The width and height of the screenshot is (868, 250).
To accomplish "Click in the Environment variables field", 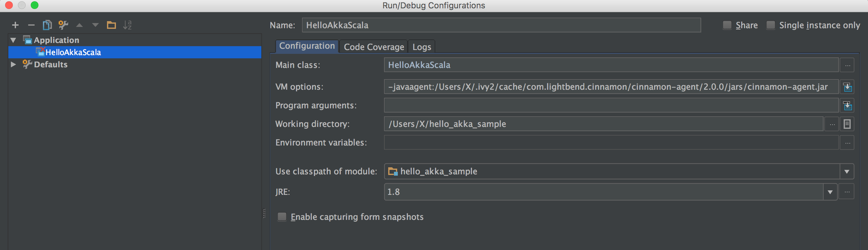I will point(611,143).
